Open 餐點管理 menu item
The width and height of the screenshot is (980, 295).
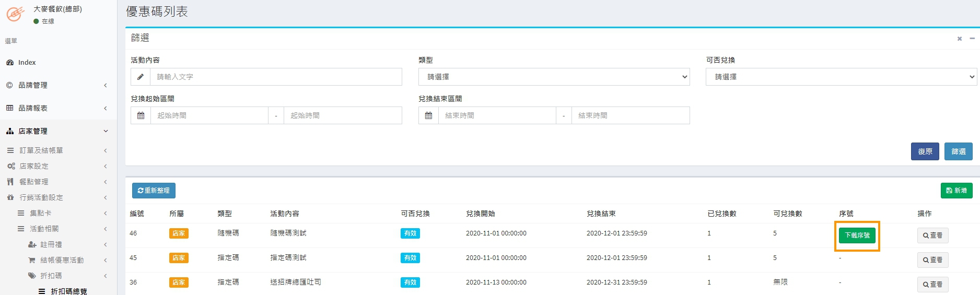34,182
